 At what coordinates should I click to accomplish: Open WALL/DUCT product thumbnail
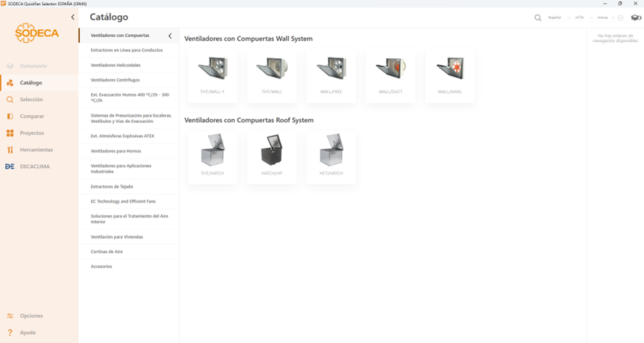click(x=390, y=76)
